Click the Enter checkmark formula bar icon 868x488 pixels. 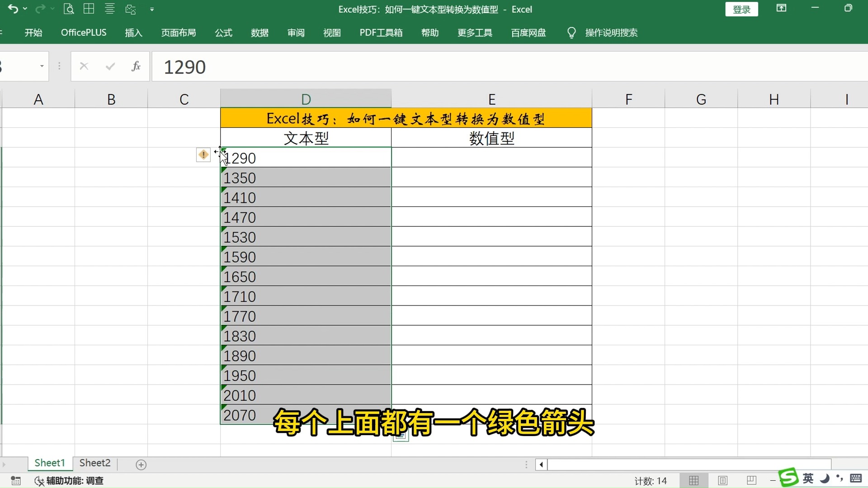(110, 66)
